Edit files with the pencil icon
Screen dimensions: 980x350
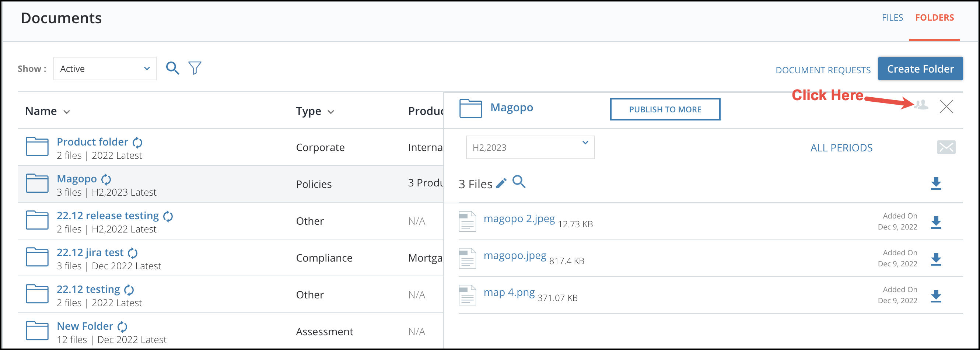click(501, 183)
